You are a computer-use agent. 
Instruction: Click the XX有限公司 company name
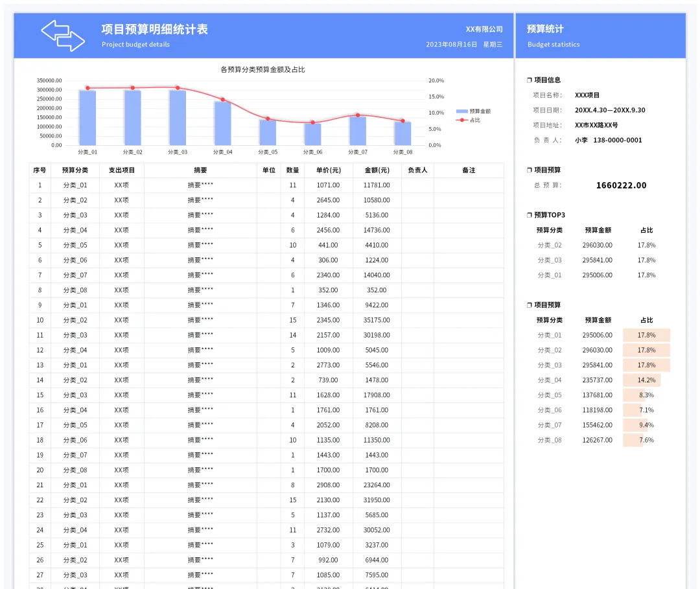[x=484, y=29]
